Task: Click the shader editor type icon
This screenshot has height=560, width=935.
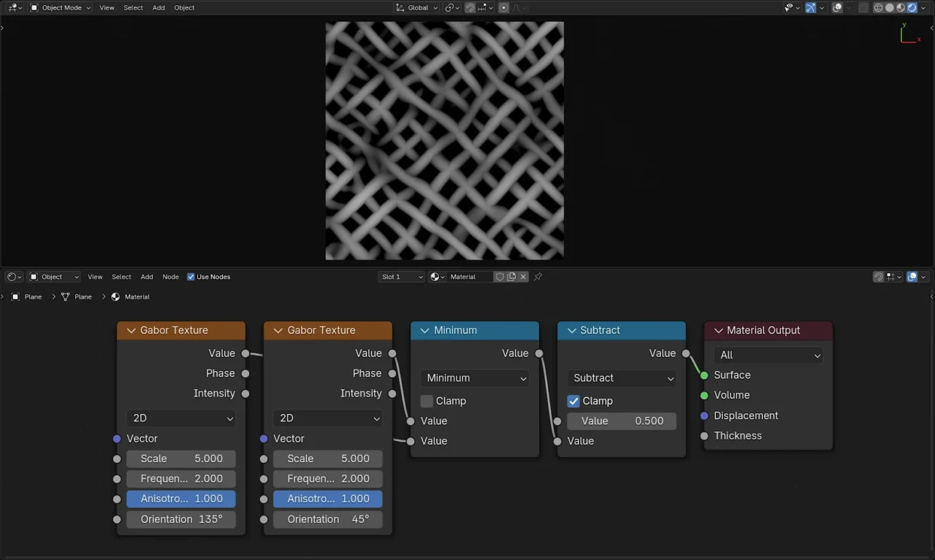Action: (x=12, y=277)
